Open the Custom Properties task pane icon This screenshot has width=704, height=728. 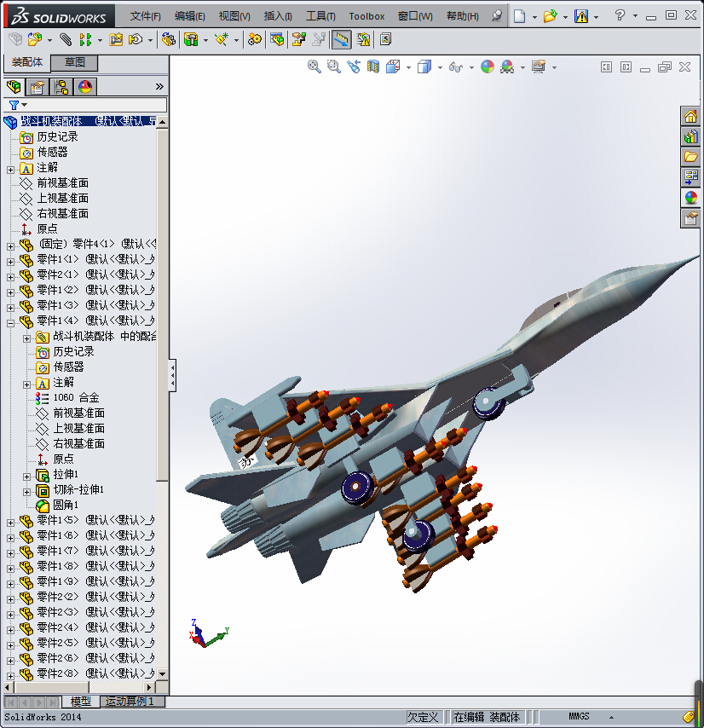[690, 218]
